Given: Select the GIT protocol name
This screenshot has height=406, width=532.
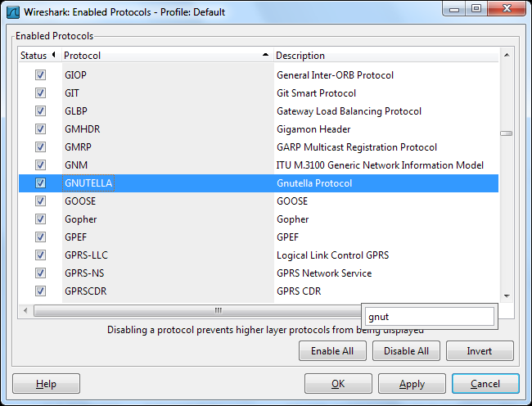Looking at the screenshot, I should (72, 93).
